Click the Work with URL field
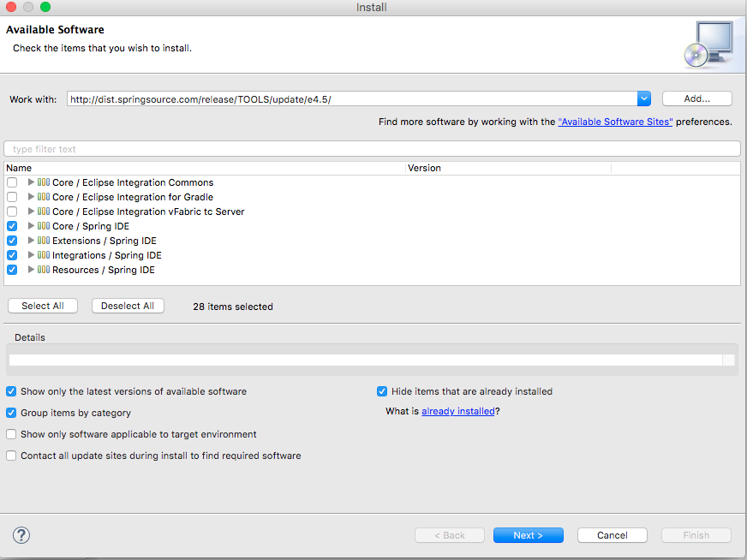The height and width of the screenshot is (560, 747). pos(352,99)
